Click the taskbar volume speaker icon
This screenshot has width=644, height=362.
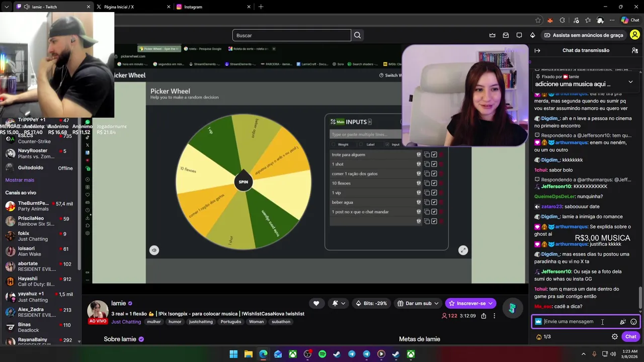coord(613,354)
